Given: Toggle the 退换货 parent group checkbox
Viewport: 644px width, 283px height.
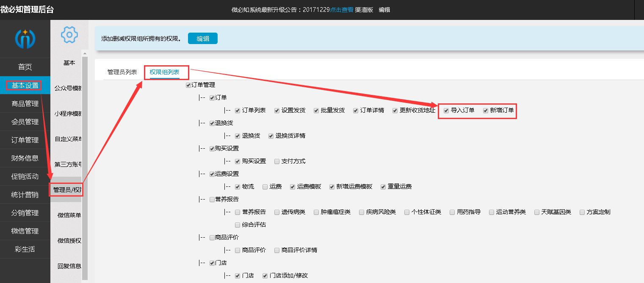Looking at the screenshot, I should (x=212, y=123).
